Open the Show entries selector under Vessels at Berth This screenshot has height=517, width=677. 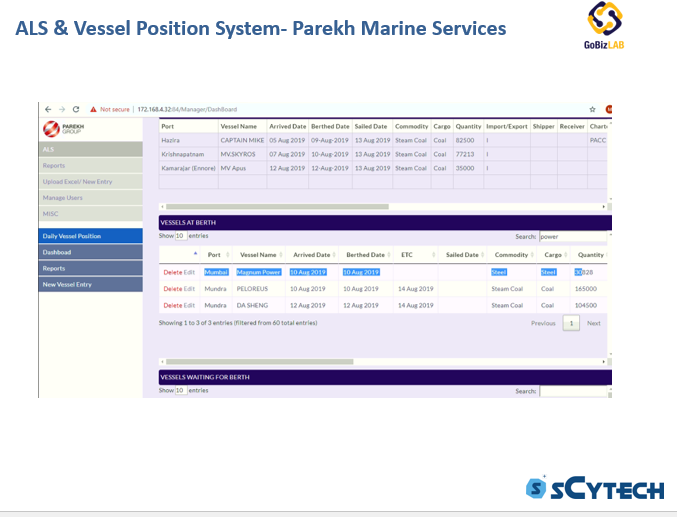(180, 236)
